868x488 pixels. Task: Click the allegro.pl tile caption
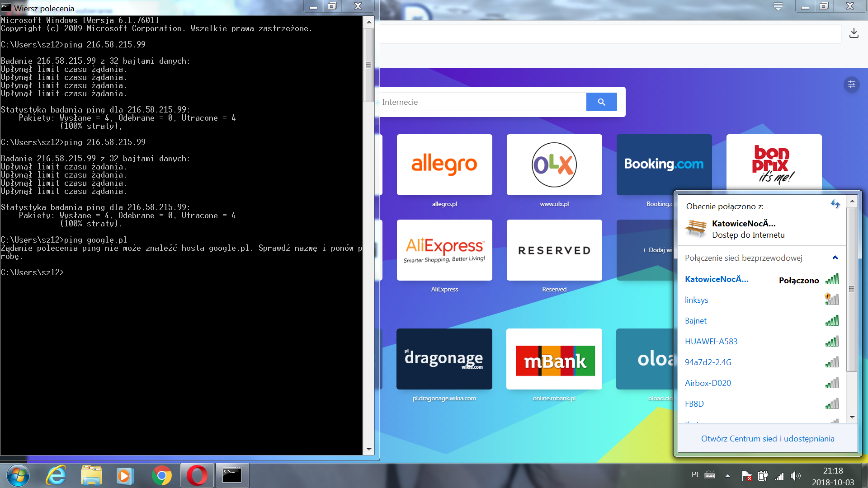(444, 204)
